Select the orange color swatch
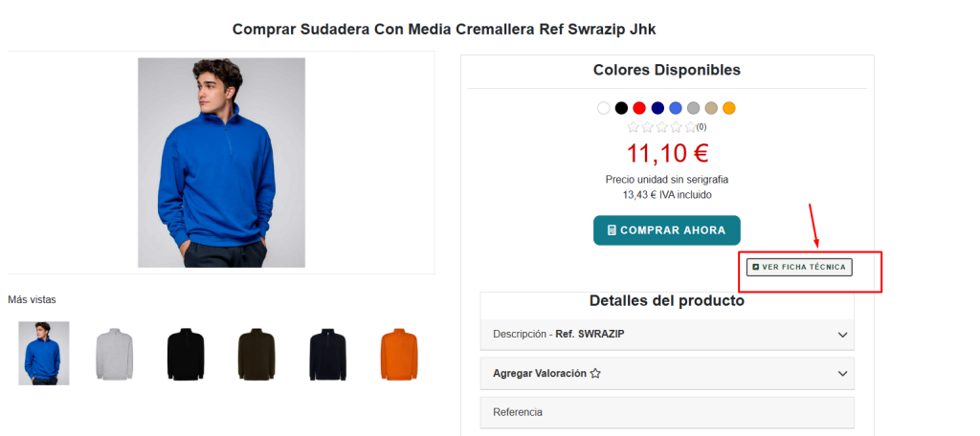 click(729, 108)
